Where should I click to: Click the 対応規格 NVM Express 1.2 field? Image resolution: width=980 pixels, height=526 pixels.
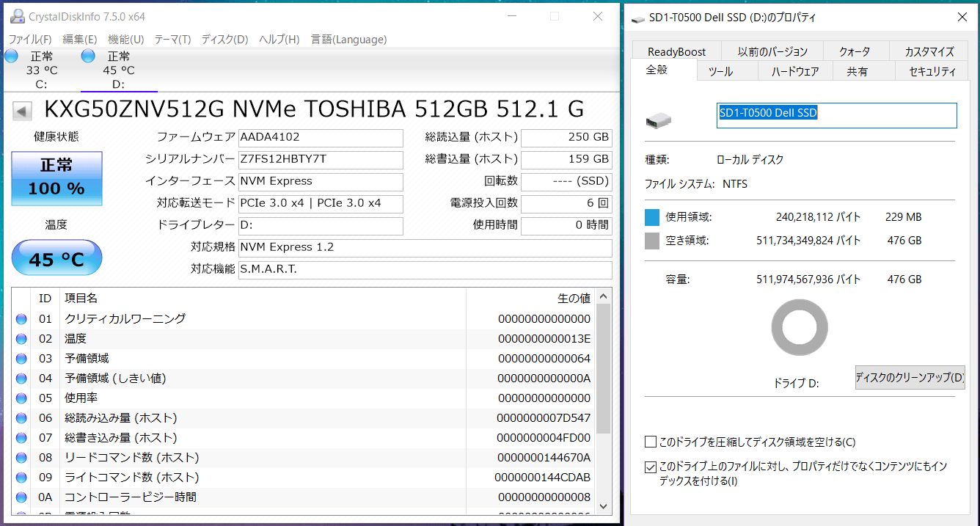coord(425,247)
